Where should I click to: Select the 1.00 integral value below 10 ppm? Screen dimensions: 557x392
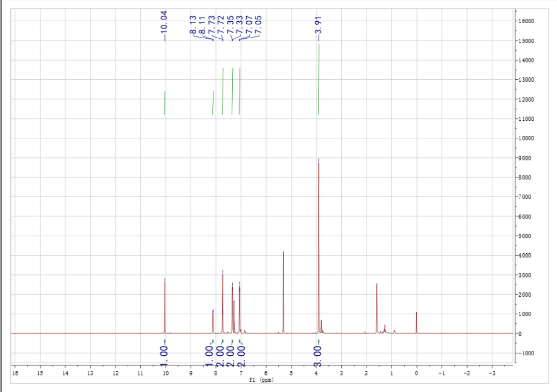tap(164, 356)
